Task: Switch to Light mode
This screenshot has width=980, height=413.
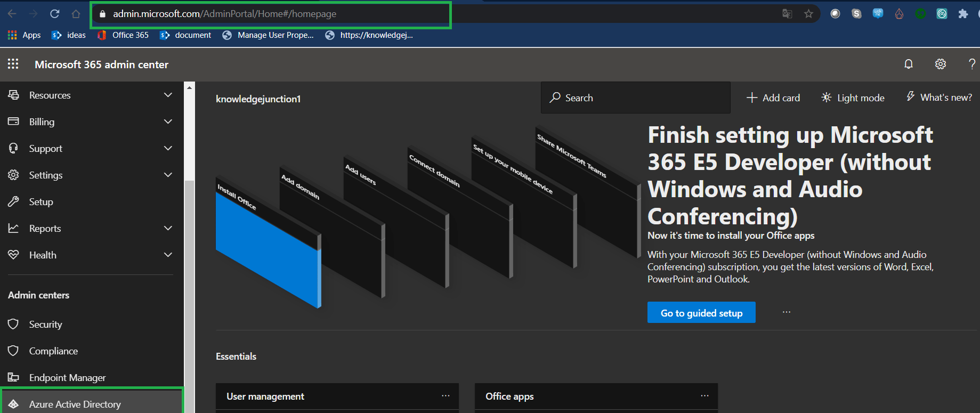Action: (x=853, y=98)
